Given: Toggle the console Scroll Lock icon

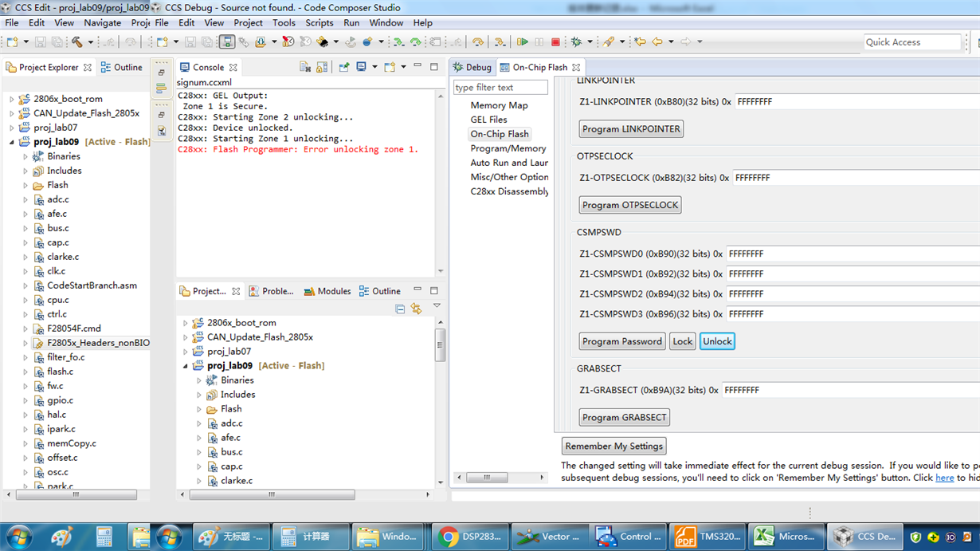Looking at the screenshot, I should point(322,68).
